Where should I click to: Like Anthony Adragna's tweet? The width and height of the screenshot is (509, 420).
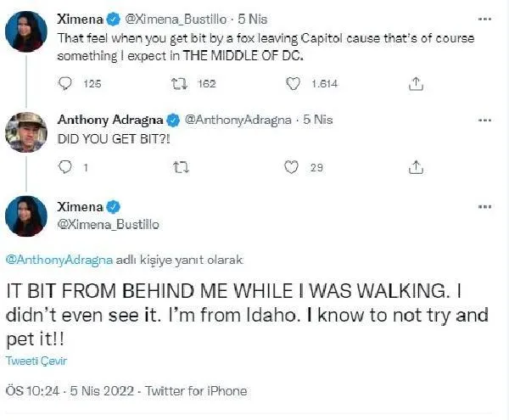coord(294,168)
